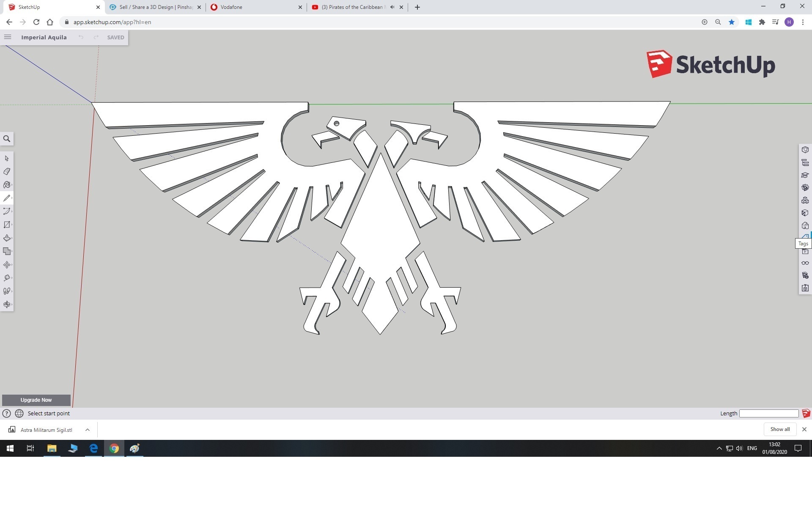Open the Components panel

pos(805,200)
